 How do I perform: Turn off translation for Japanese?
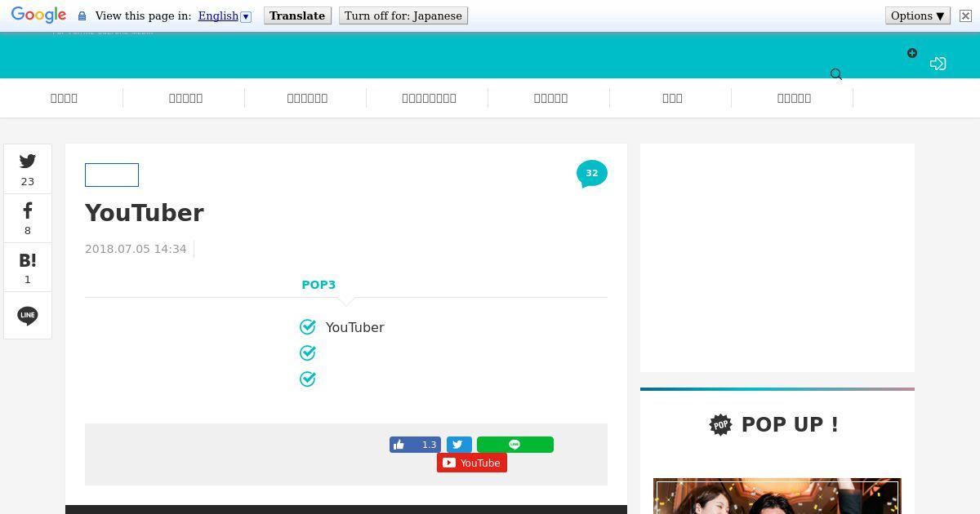click(x=403, y=16)
